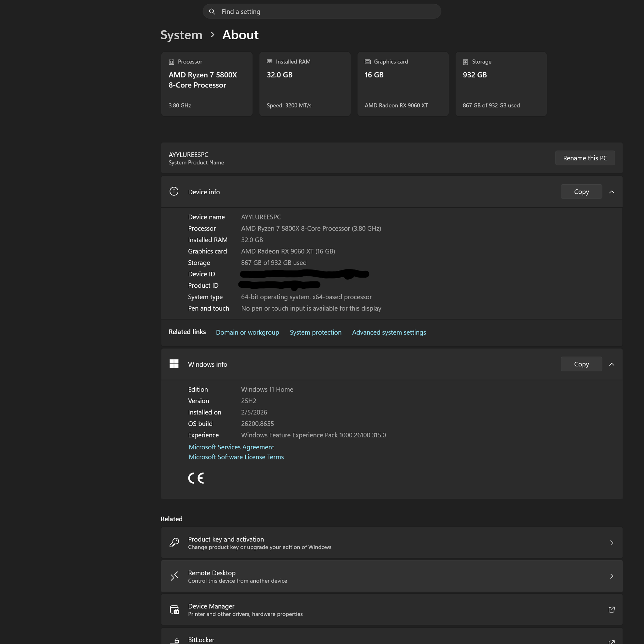Open Microsoft Services Agreement link
Image resolution: width=644 pixels, height=644 pixels.
[231, 447]
